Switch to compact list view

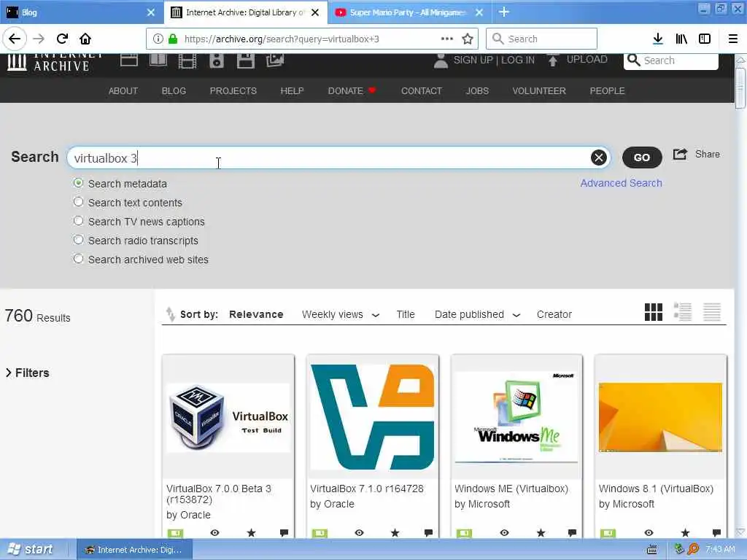click(x=712, y=312)
